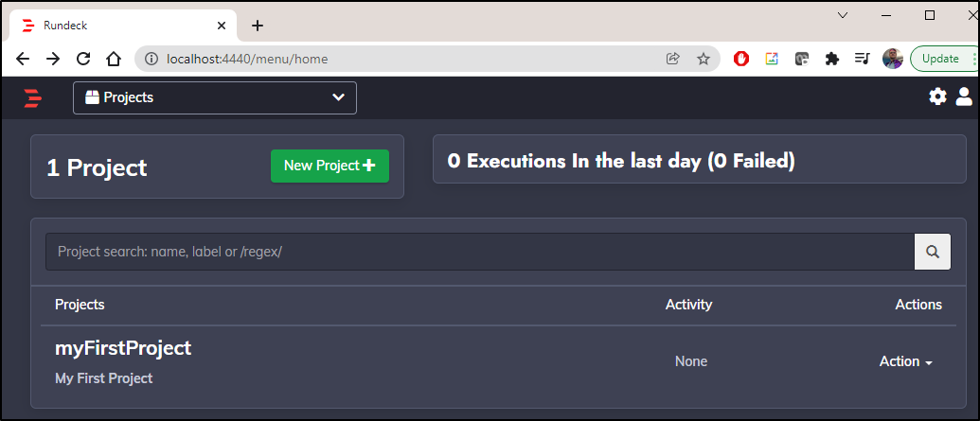Select the Rundeck browser tab
The image size is (980, 421).
[x=124, y=26]
